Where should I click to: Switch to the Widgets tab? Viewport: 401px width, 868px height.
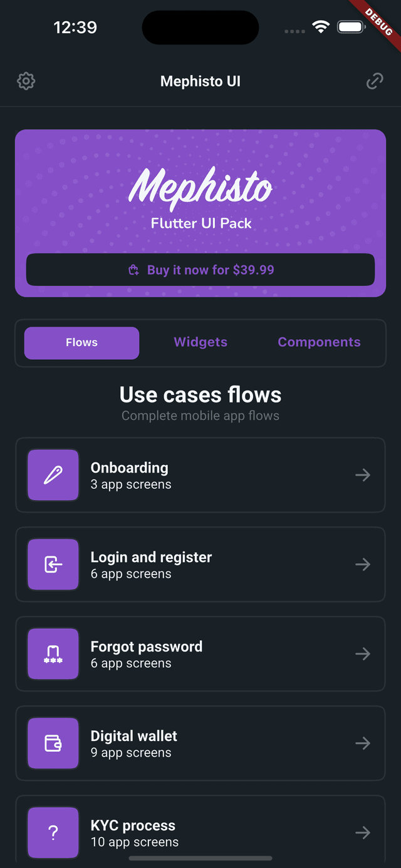click(x=200, y=342)
